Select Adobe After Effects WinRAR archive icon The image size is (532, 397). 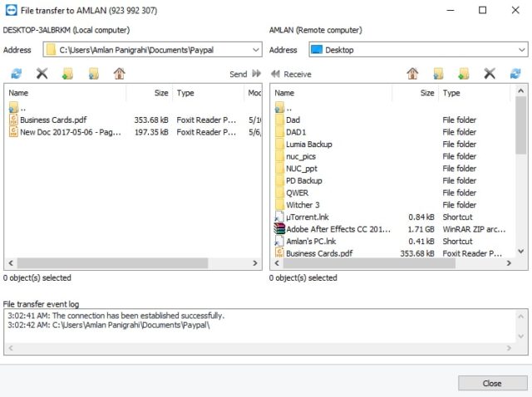coord(279,229)
